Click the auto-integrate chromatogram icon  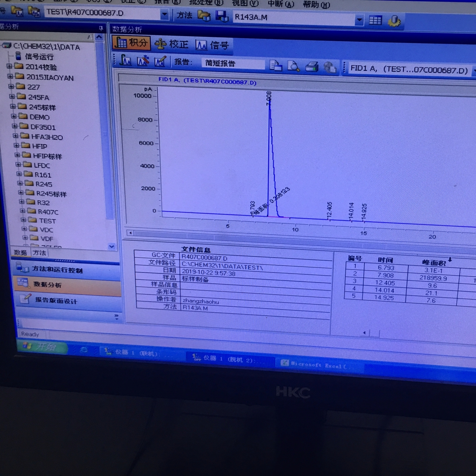click(125, 60)
